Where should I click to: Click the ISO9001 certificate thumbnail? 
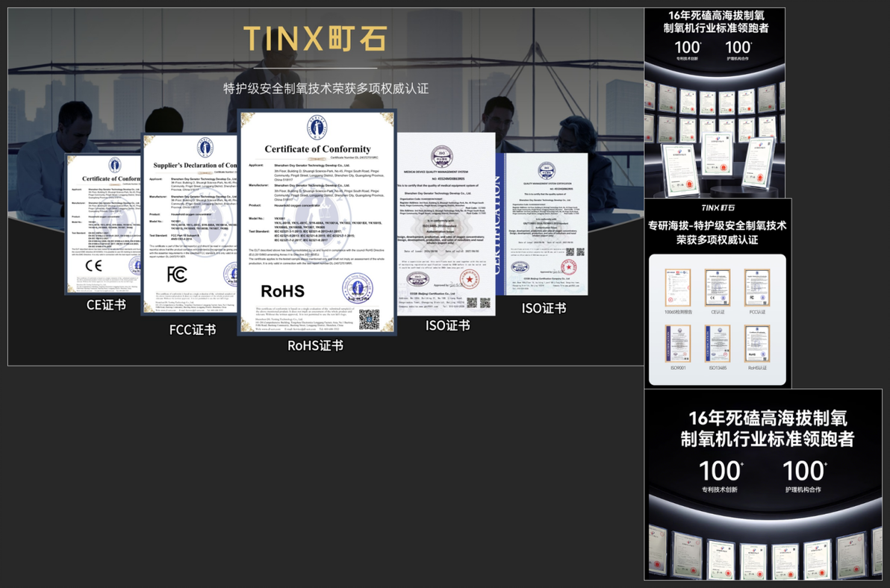pyautogui.click(x=678, y=343)
